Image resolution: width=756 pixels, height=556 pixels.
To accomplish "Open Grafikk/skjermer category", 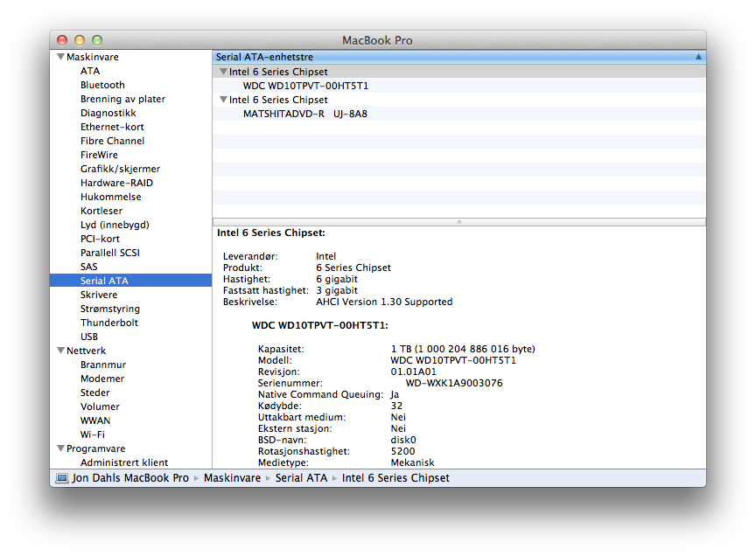I will coord(121,169).
